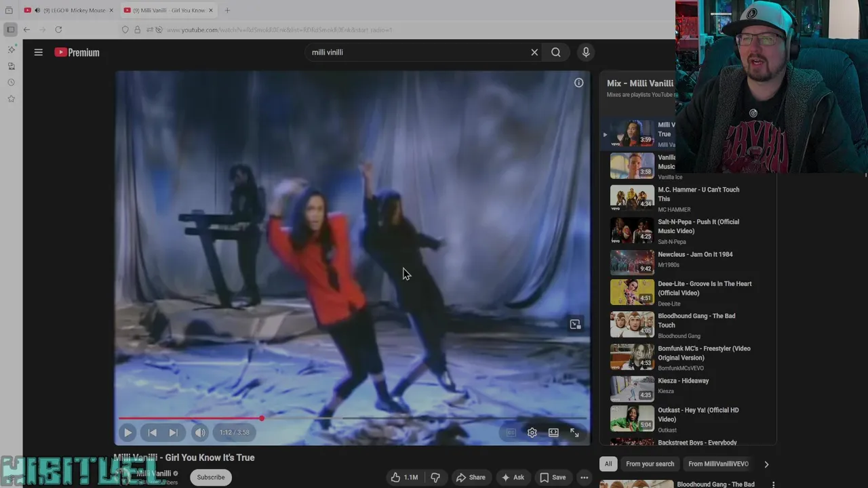868x488 pixels.
Task: Open browser bookmarks star sidebar icon
Action: 11,99
